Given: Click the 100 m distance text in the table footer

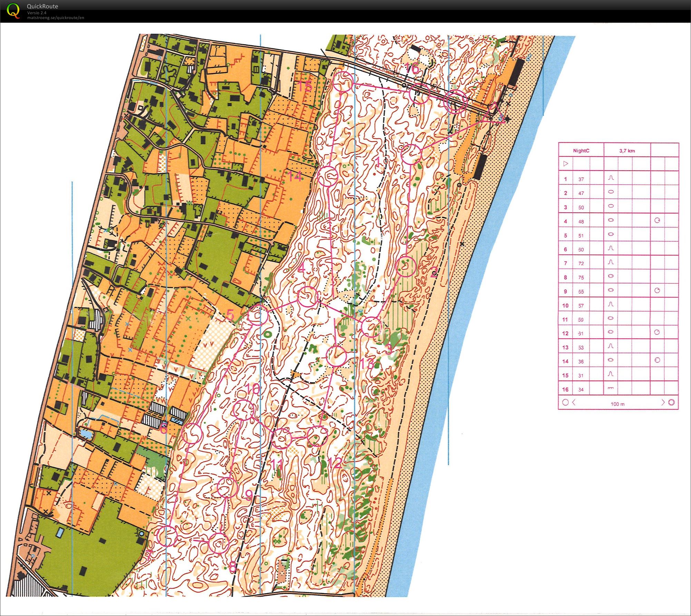Looking at the screenshot, I should 617,404.
